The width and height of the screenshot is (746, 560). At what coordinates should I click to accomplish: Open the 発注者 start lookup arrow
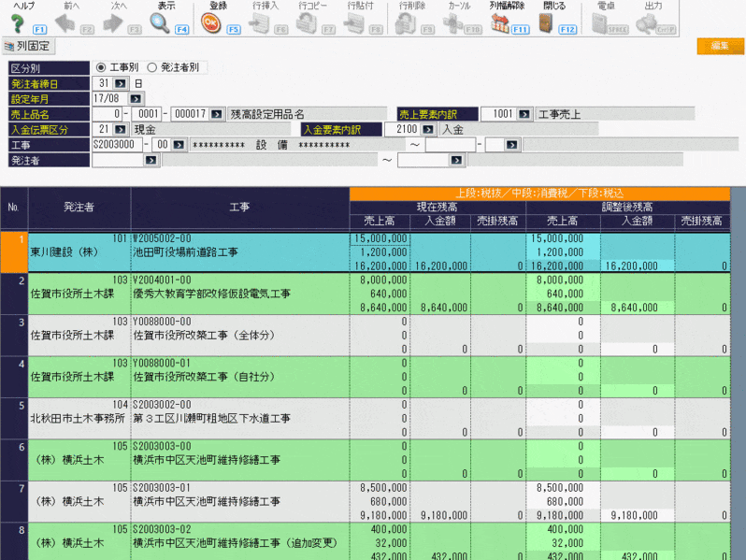pyautogui.click(x=151, y=161)
